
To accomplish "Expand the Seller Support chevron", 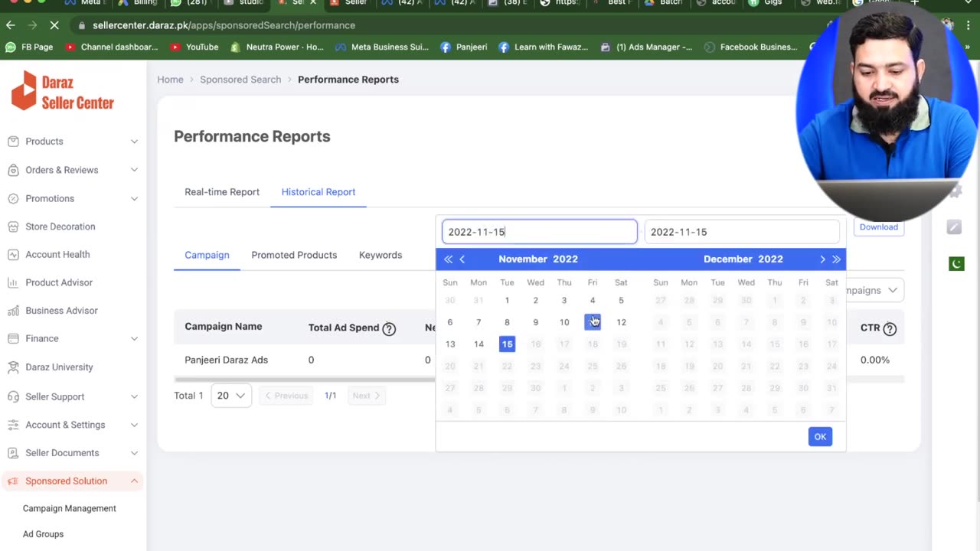I will 134,396.
